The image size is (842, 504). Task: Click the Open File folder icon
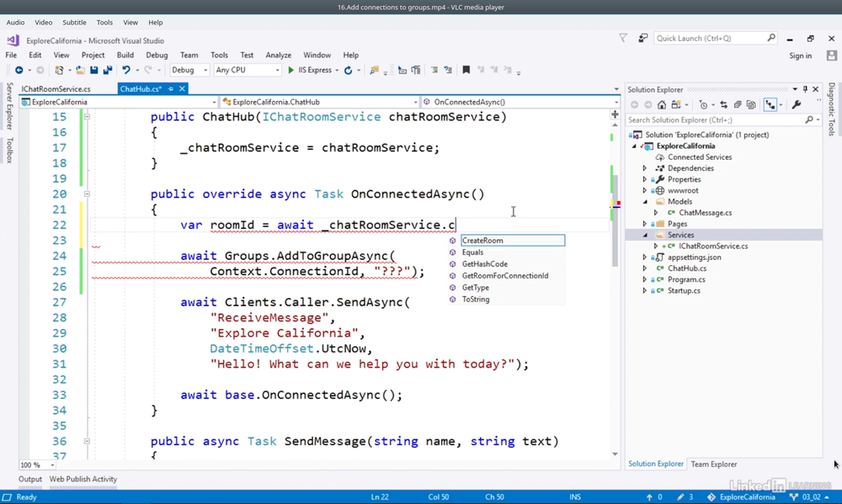[x=80, y=71]
